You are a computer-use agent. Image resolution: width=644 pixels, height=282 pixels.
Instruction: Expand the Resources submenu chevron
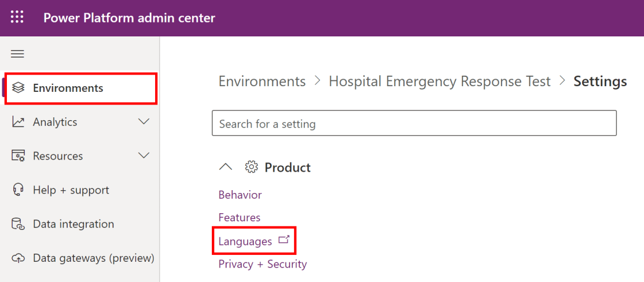click(x=143, y=155)
